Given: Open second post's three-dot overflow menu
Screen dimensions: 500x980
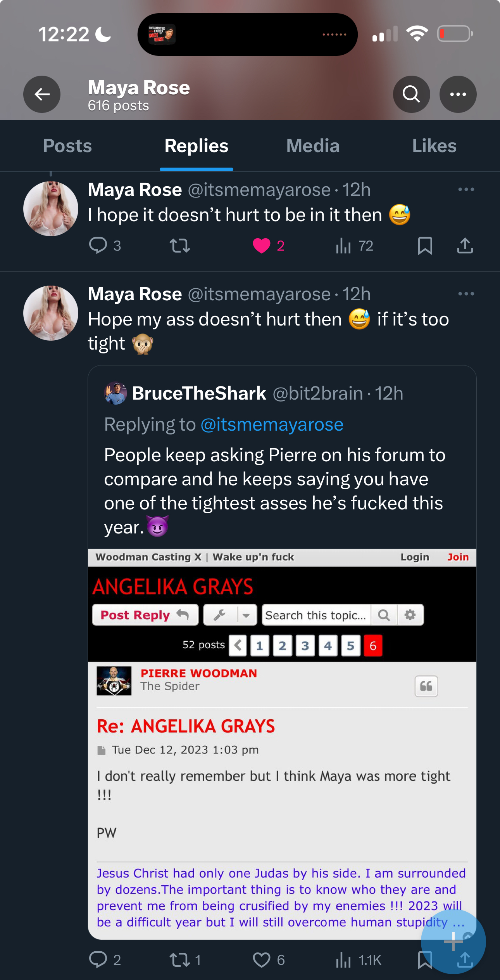Looking at the screenshot, I should click(466, 294).
